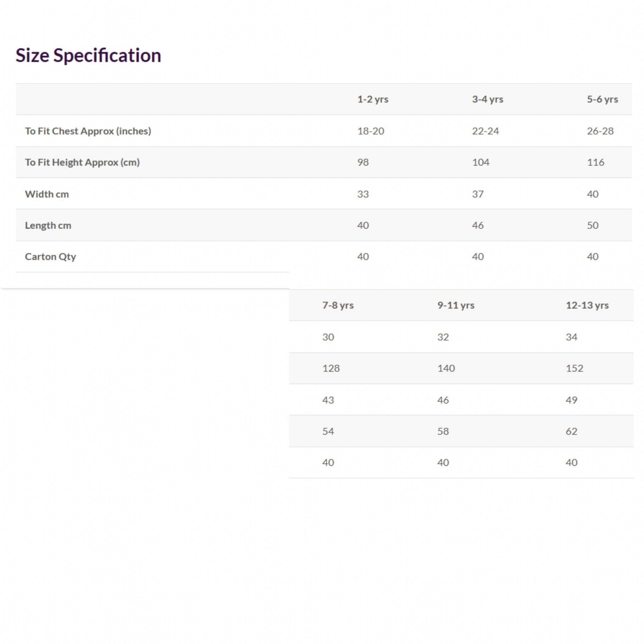This screenshot has width=644, height=644.
Task: Pick the chest value "22-24"
Action: (485, 131)
